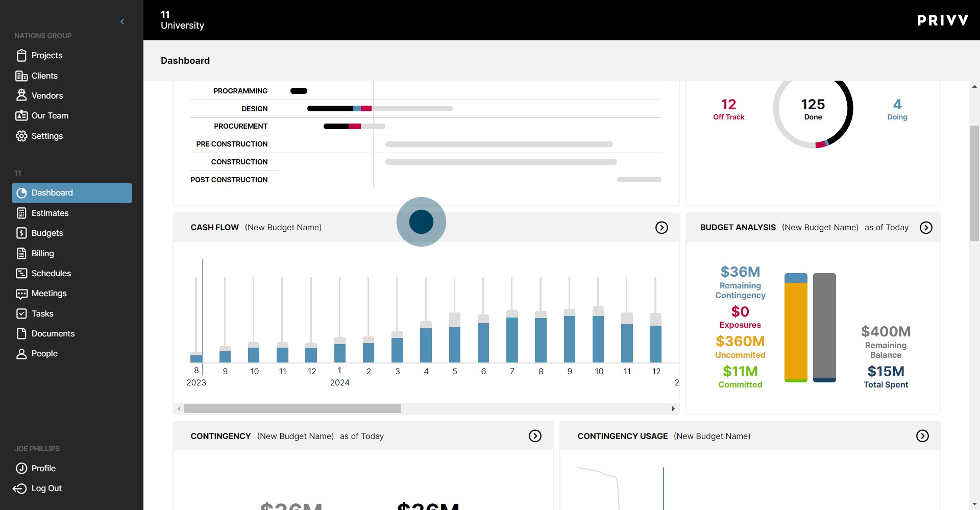The image size is (980, 510).
Task: Select the Estimates icon
Action: 21,213
